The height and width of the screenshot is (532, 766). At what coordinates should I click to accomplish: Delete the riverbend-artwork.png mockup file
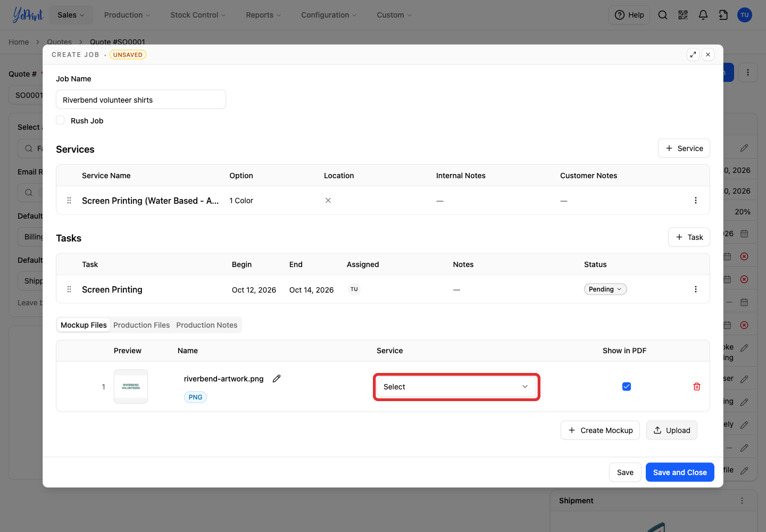click(x=697, y=387)
